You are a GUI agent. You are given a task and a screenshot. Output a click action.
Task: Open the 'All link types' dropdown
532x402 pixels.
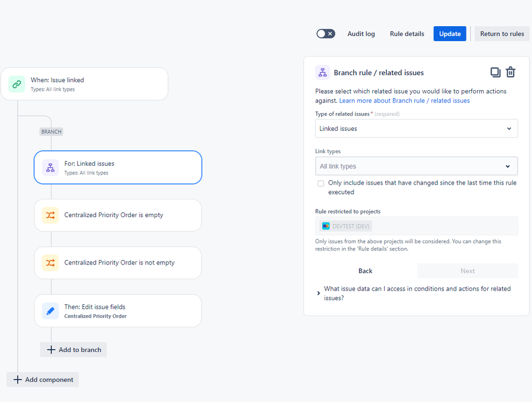[x=416, y=166]
